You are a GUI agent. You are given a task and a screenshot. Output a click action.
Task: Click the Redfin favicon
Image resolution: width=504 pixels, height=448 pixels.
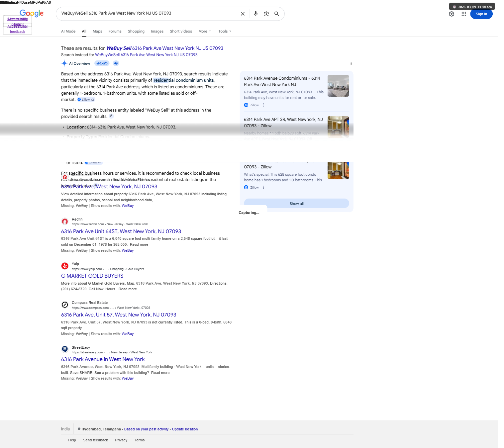(x=65, y=222)
